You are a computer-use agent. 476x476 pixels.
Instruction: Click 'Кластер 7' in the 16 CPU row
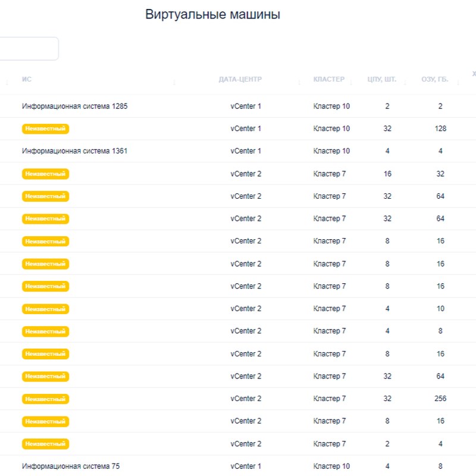[330, 174]
